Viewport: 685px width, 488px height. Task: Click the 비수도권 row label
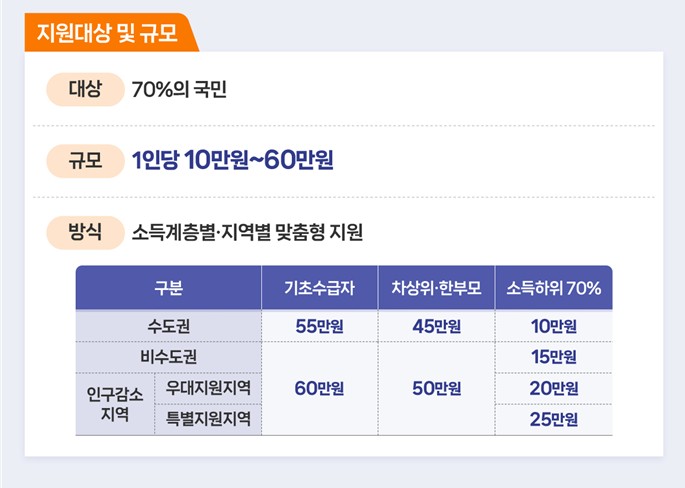[x=168, y=357]
